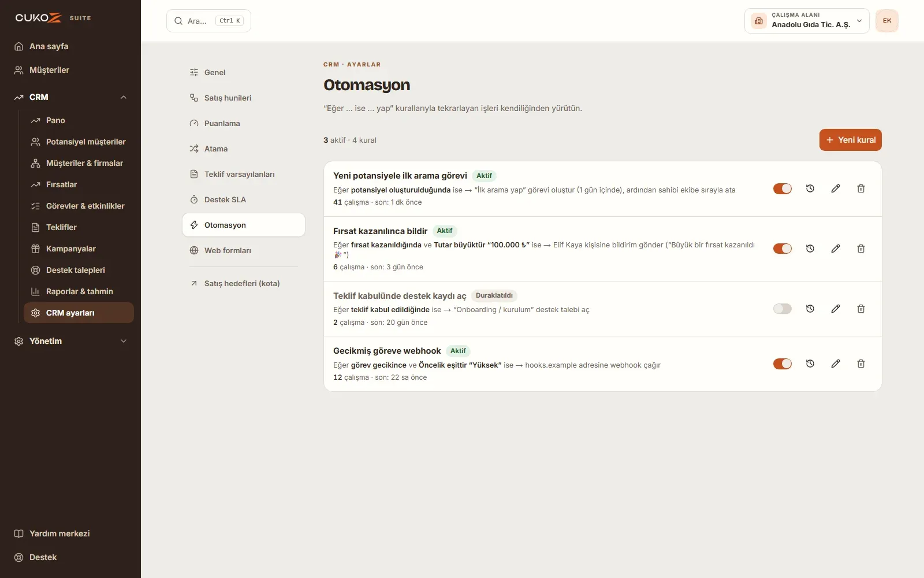Screen dimensions: 924x578
Task: Enable the paused 'Teklif kabulünde destek kaydı aç' toggle
Action: [783, 309]
